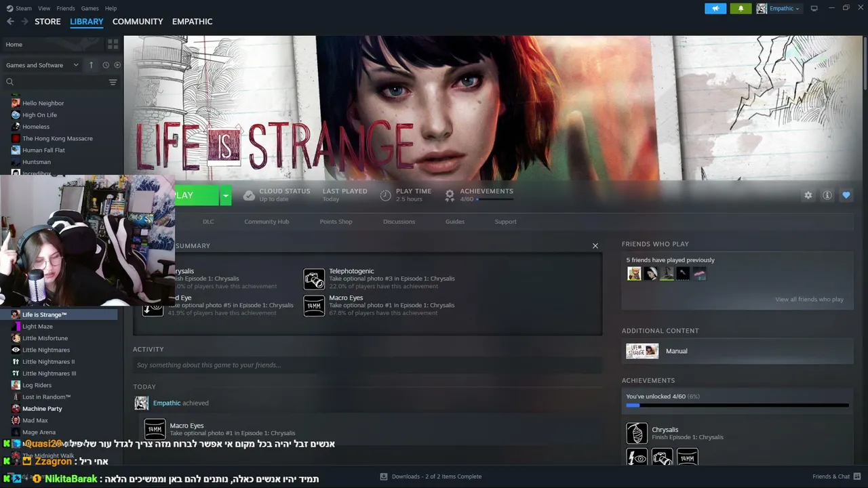Click the small achievements progress bar under 4/60
868x488 pixels.
(495, 199)
